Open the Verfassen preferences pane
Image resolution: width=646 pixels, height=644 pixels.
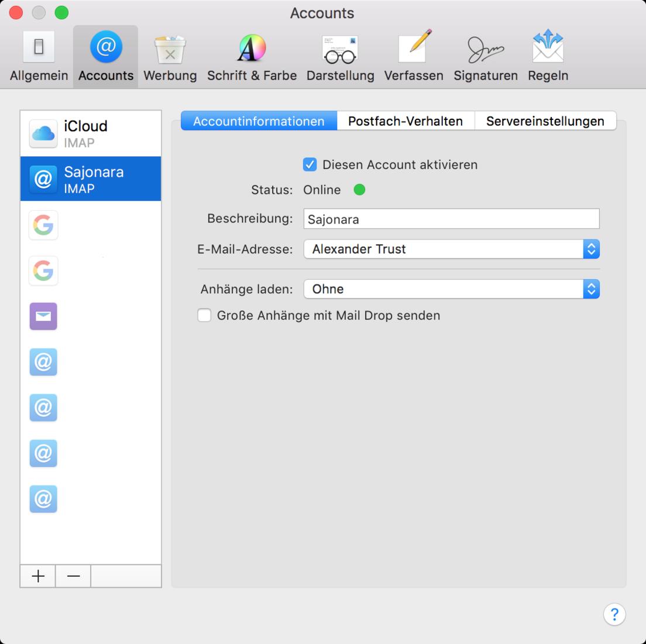(x=414, y=57)
